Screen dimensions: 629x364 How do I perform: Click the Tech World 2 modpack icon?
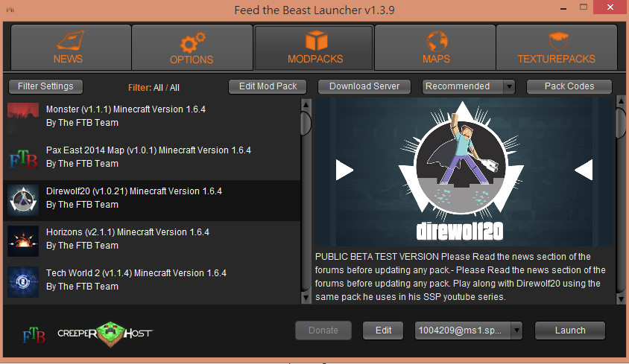(x=23, y=281)
